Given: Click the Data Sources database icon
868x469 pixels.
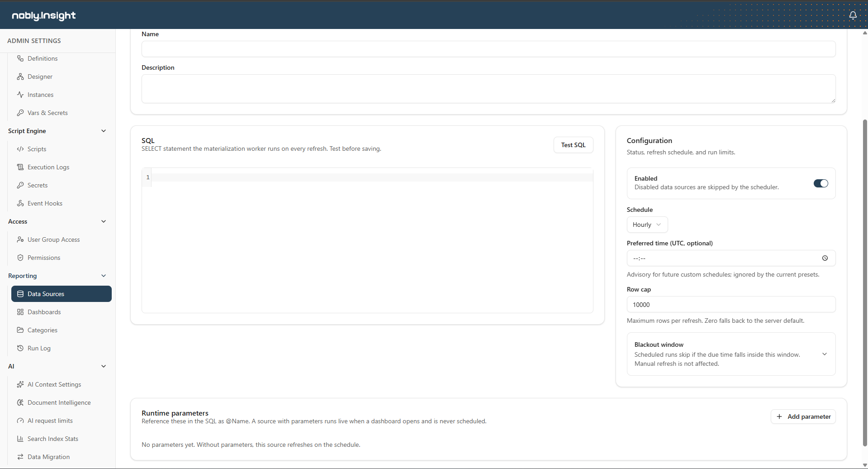Looking at the screenshot, I should [x=20, y=294].
